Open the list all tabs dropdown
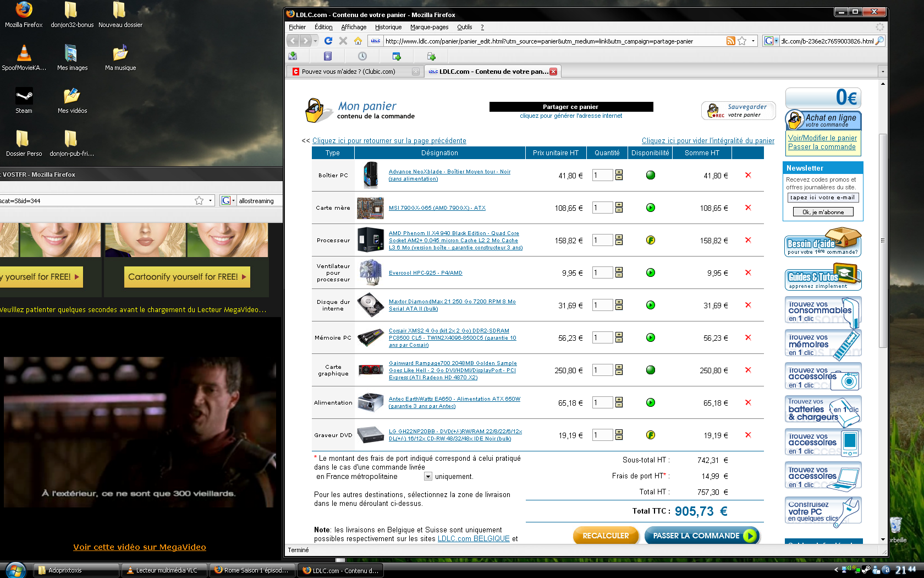Screen dimensions: 924x578 [x=883, y=72]
